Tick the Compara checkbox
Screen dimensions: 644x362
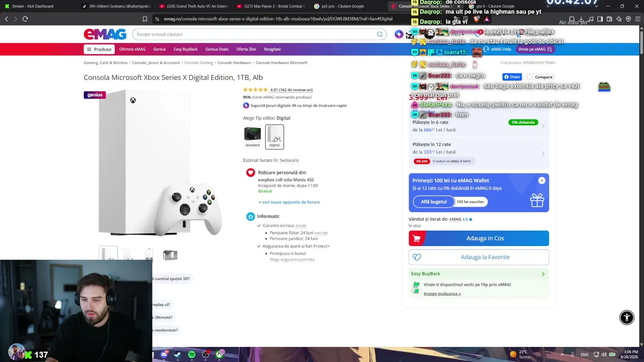pyautogui.click(x=530, y=77)
